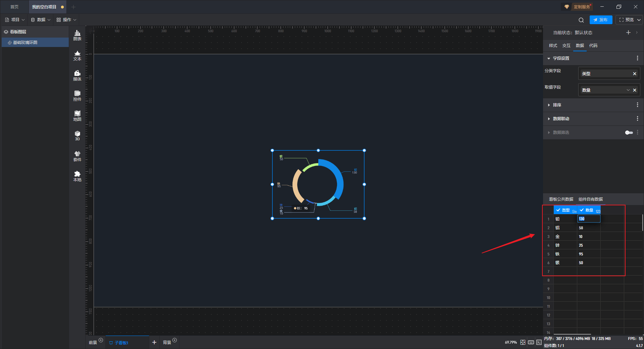Expand the 排序 section
This screenshot has height=349, width=644.
click(549, 105)
